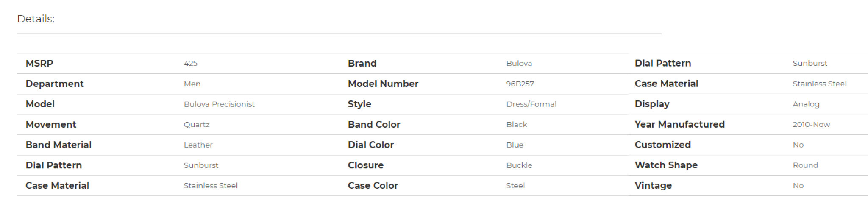Select the Dial Color value Blue
The image size is (868, 212).
515,145
